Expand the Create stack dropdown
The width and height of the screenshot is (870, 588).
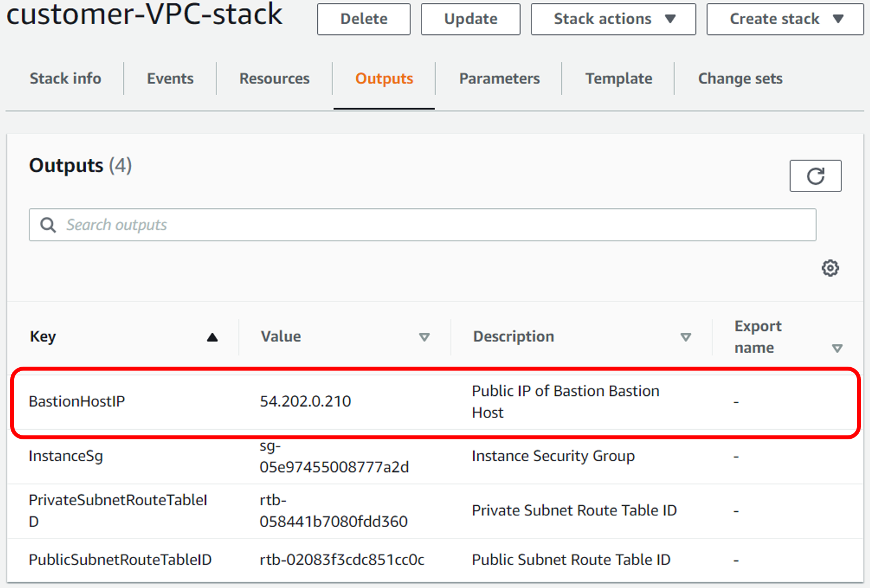tap(784, 19)
